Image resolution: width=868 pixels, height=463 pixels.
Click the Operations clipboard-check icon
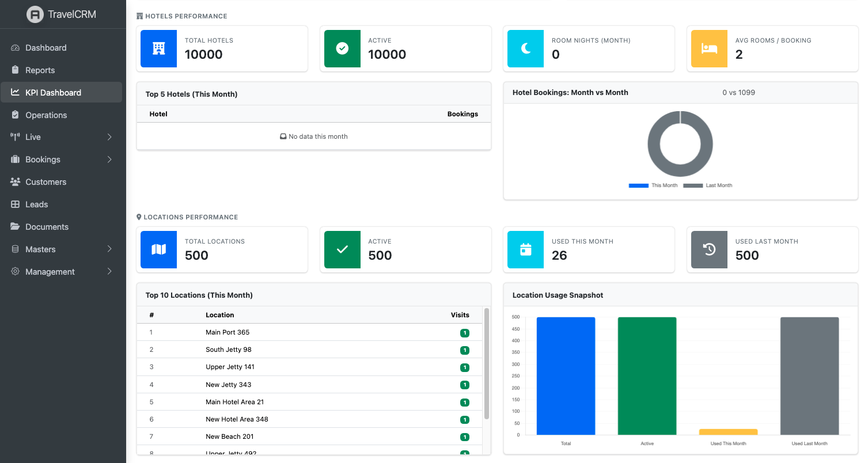coord(16,115)
